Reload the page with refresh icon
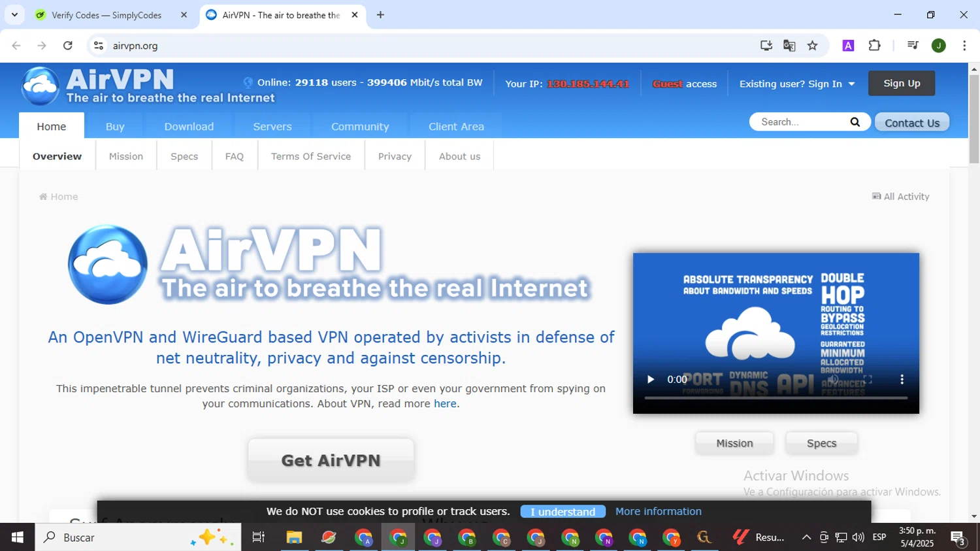This screenshot has width=980, height=551. [x=67, y=46]
